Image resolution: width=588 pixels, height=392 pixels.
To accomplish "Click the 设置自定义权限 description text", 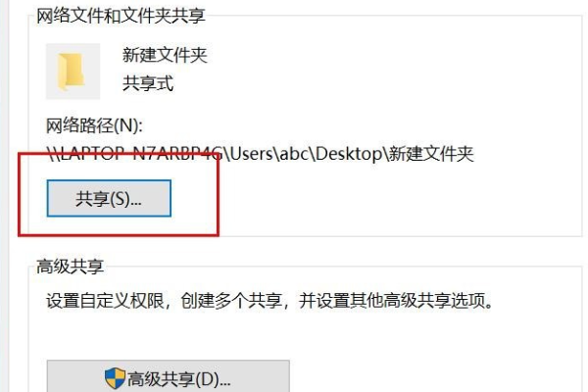I will click(x=106, y=301).
